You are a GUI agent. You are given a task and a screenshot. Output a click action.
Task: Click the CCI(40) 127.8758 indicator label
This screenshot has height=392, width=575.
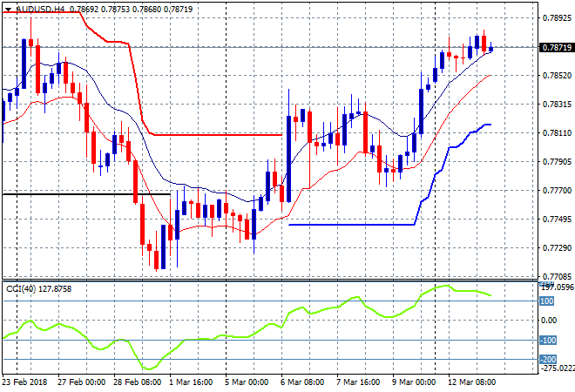tap(38, 289)
